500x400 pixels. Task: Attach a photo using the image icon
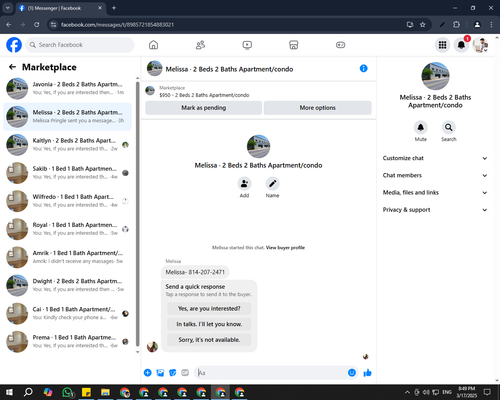[160, 373]
